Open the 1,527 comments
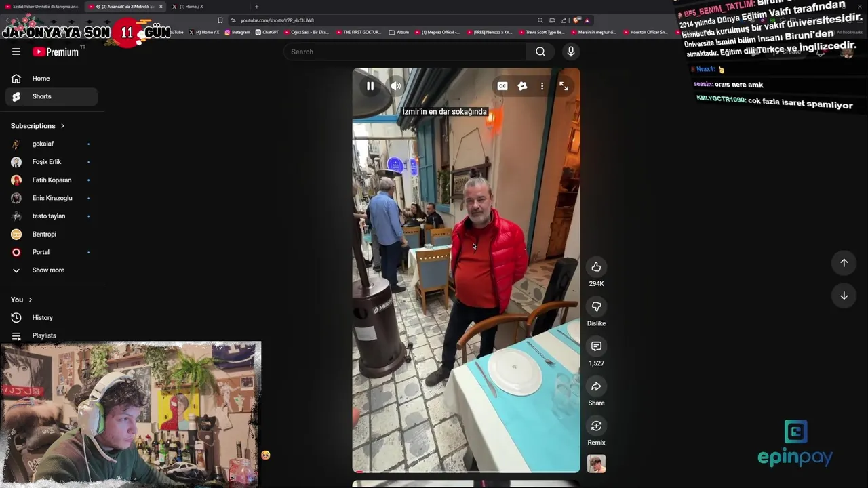 click(x=596, y=346)
